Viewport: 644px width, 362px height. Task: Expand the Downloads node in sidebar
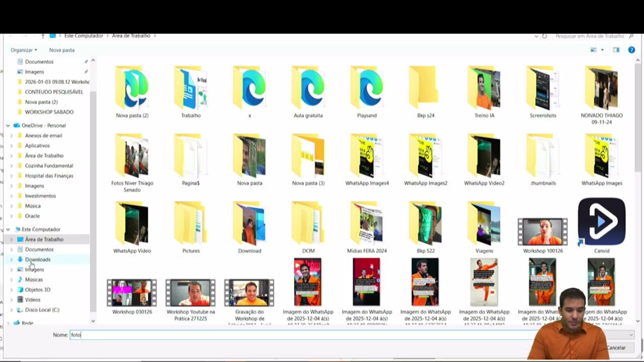12,259
